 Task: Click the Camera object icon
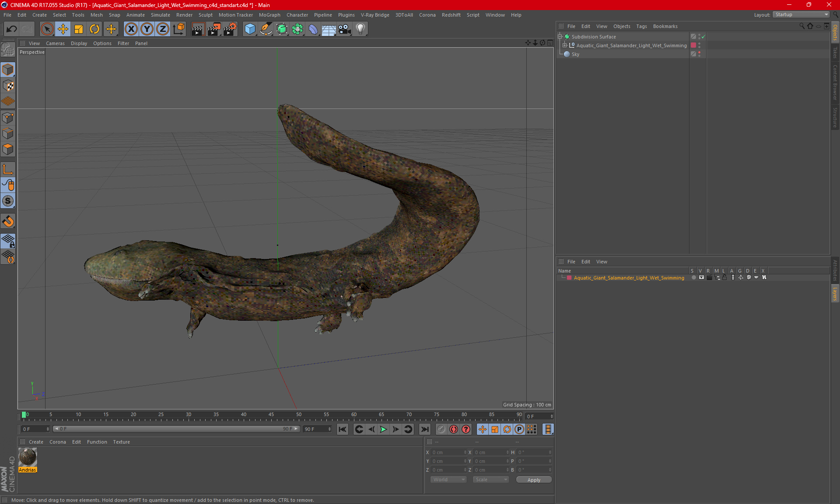click(x=345, y=29)
